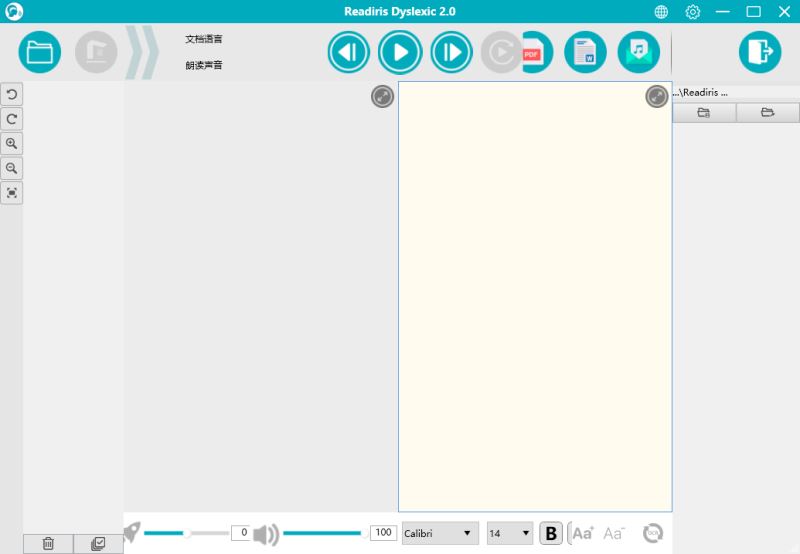800x554 pixels.
Task: Open the font size 14 dropdown
Action: pyautogui.click(x=510, y=533)
